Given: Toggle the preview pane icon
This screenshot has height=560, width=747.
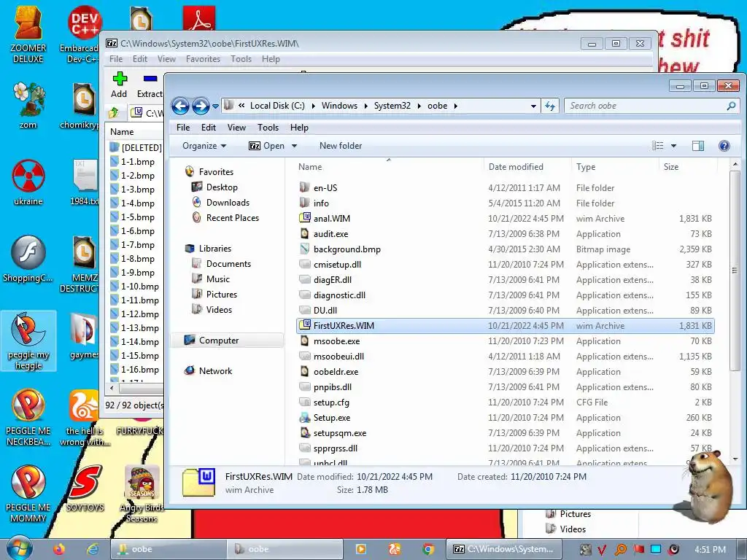Looking at the screenshot, I should point(698,146).
